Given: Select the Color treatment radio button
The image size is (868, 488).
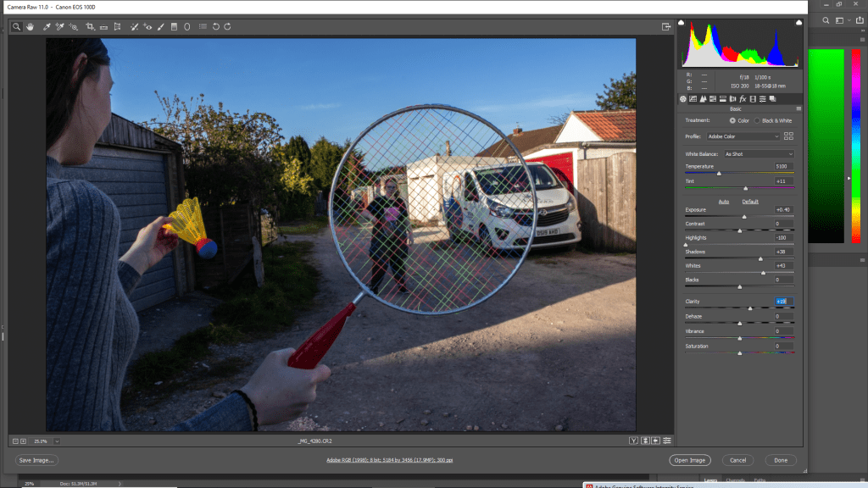Looking at the screenshot, I should tap(732, 121).
